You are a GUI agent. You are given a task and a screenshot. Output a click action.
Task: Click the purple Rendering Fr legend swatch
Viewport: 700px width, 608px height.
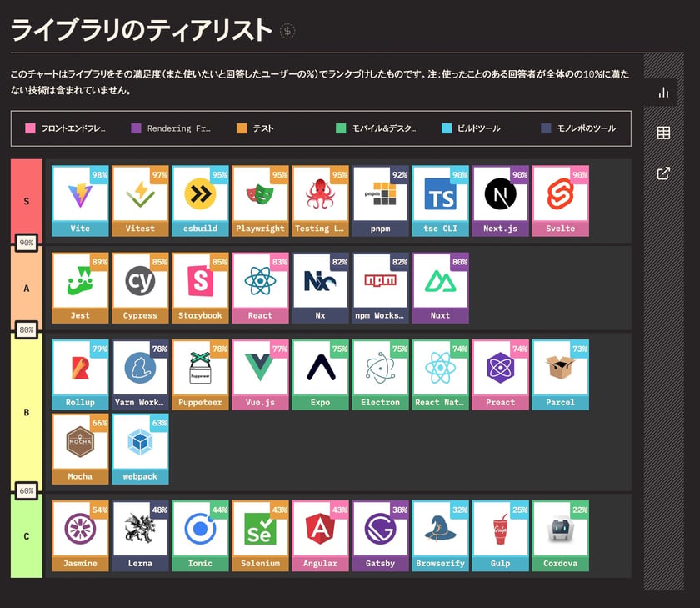pyautogui.click(x=136, y=128)
